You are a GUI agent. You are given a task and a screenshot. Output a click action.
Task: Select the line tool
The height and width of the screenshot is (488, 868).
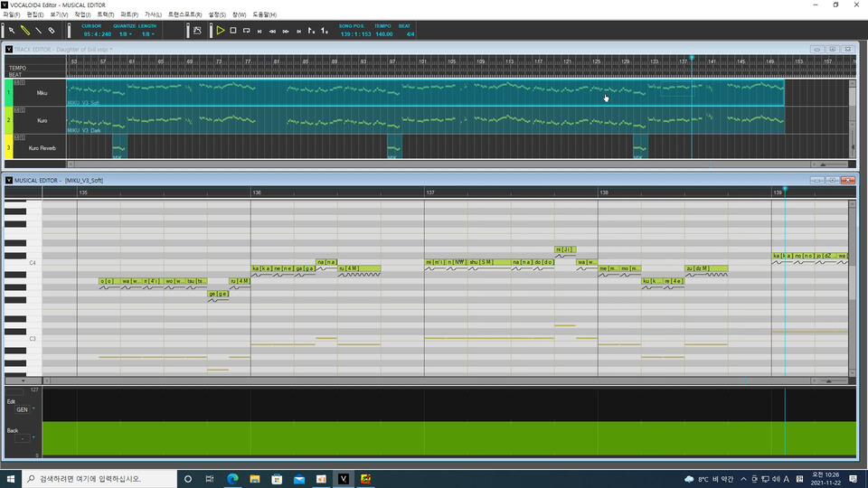pos(38,31)
